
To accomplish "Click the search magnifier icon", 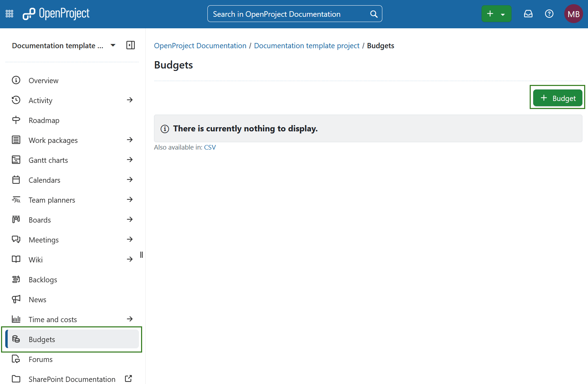I will click(374, 14).
